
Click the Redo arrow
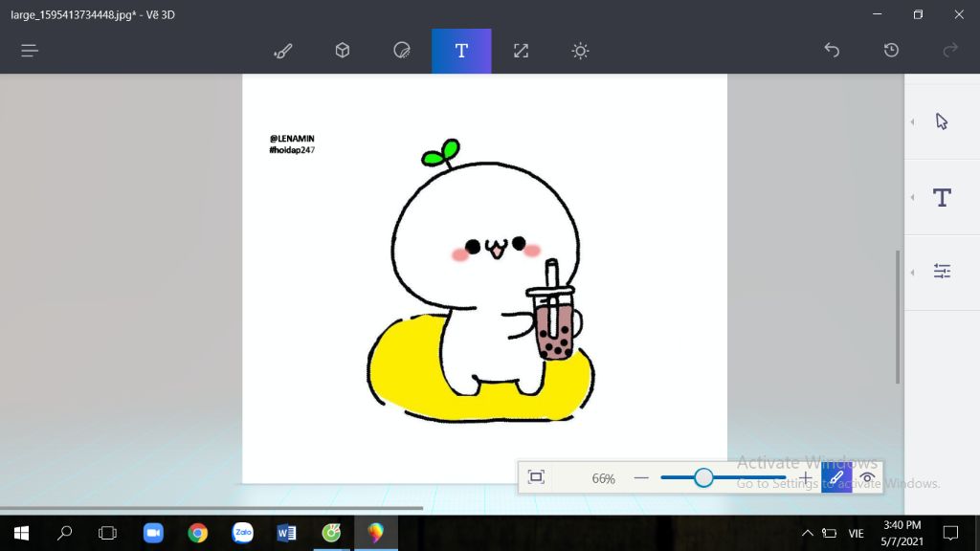950,50
